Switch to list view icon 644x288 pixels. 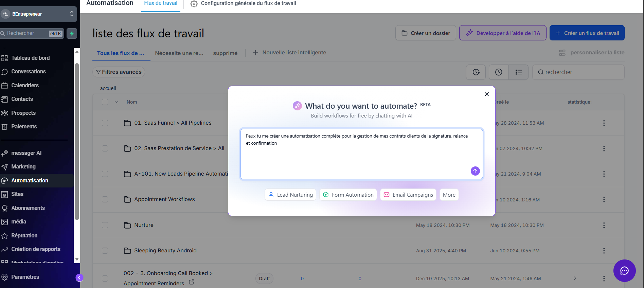click(x=518, y=72)
